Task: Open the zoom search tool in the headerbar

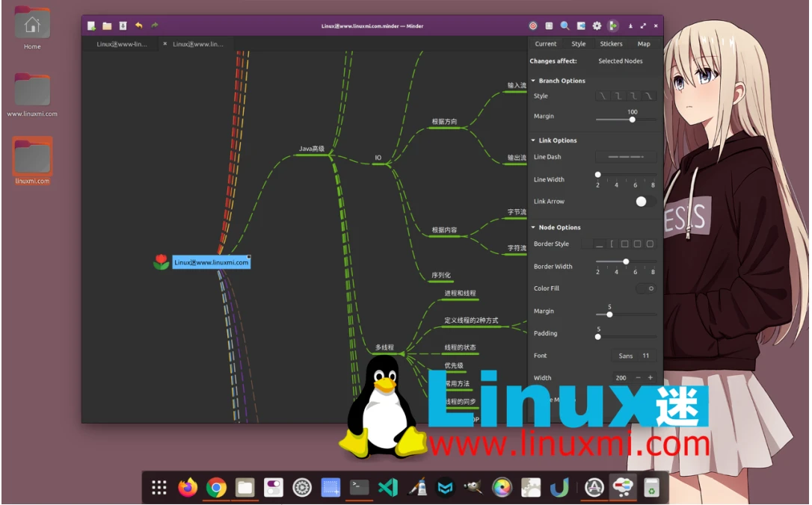Action: pos(565,25)
